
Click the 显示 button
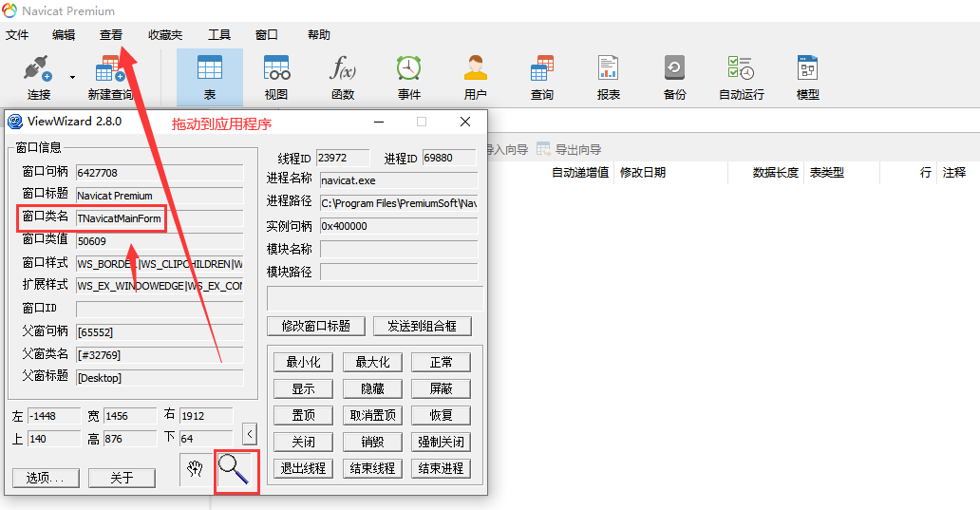(303, 388)
